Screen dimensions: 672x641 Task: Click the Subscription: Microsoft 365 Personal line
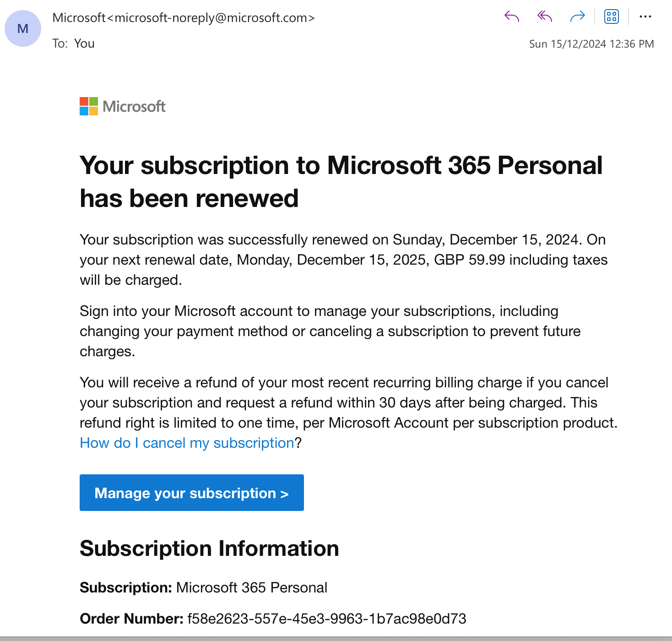pyautogui.click(x=204, y=587)
